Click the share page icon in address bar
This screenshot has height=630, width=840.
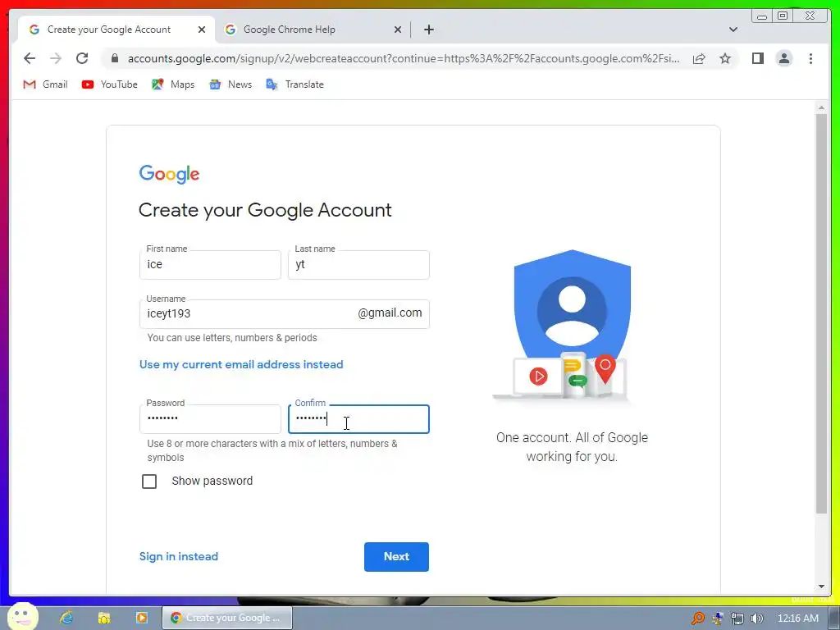(x=699, y=58)
